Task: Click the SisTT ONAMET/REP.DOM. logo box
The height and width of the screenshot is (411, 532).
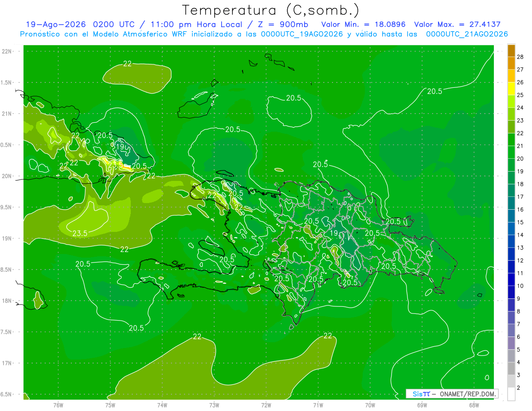Action: click(x=452, y=394)
